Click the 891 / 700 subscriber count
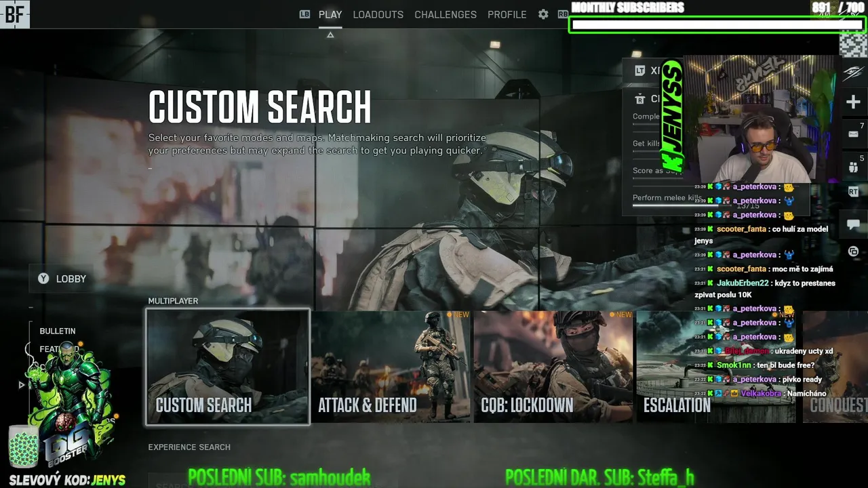 click(838, 7)
